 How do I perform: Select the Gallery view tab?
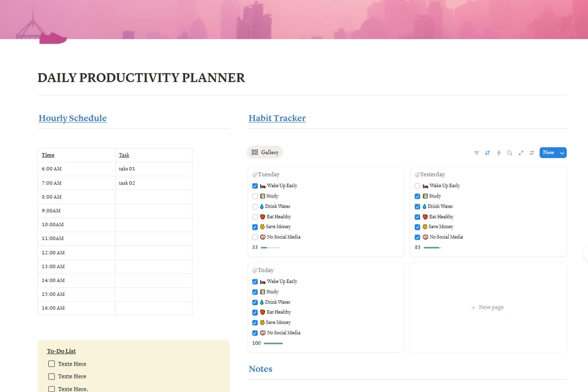point(265,152)
